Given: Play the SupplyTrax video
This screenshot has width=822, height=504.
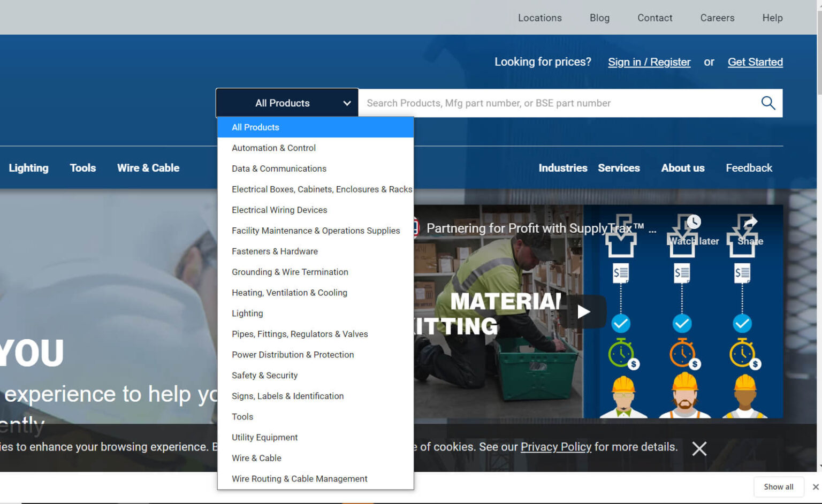Looking at the screenshot, I should 583,311.
